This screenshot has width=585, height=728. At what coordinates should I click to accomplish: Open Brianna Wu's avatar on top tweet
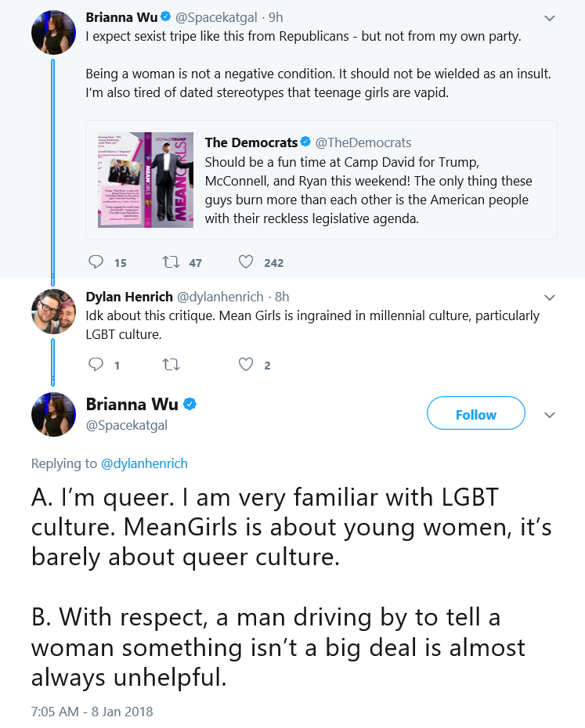point(53,33)
